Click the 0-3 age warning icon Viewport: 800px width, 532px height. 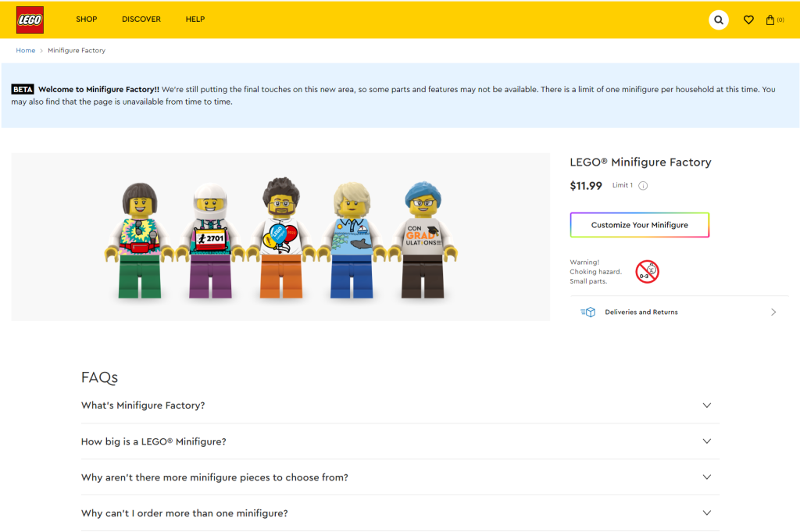(x=647, y=271)
